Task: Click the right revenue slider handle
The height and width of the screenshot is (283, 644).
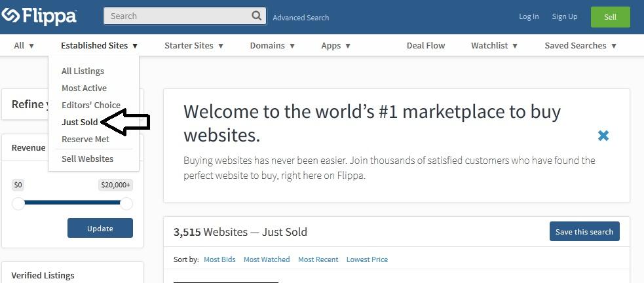Action: click(x=126, y=204)
